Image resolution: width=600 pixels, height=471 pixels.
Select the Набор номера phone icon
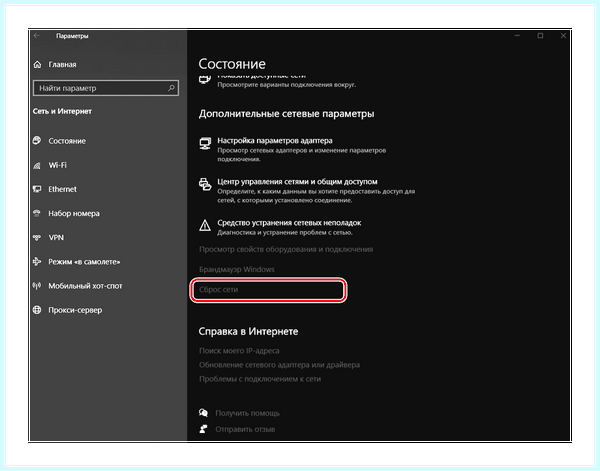[x=37, y=213]
